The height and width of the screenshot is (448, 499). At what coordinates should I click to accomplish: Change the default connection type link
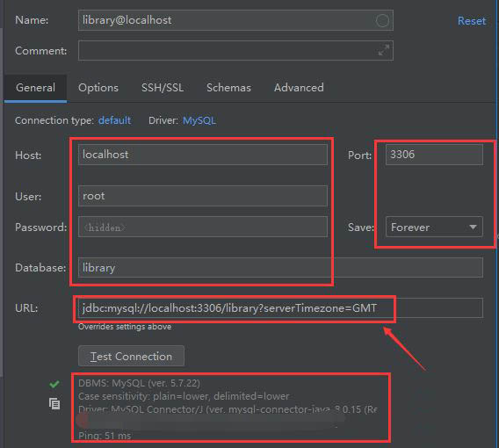114,120
